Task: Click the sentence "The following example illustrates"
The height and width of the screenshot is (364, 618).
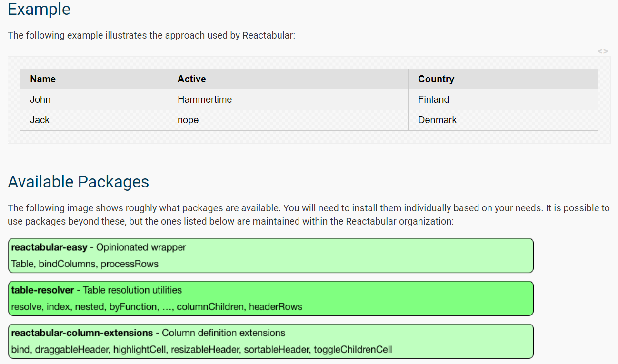Action: coord(151,36)
